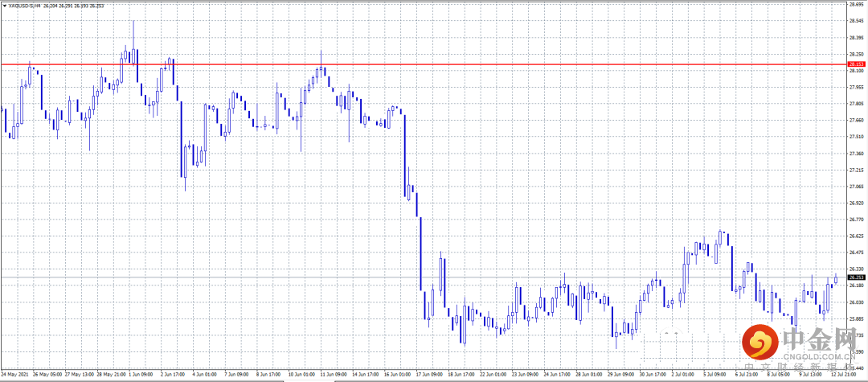Click the 30 Jun 17:00 time label

(x=653, y=374)
